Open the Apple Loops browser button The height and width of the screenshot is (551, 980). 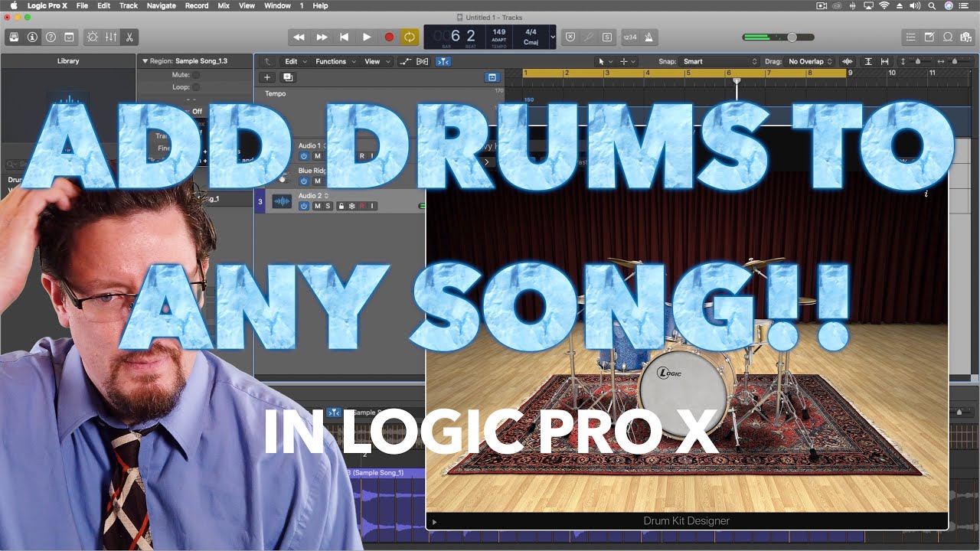coord(948,37)
